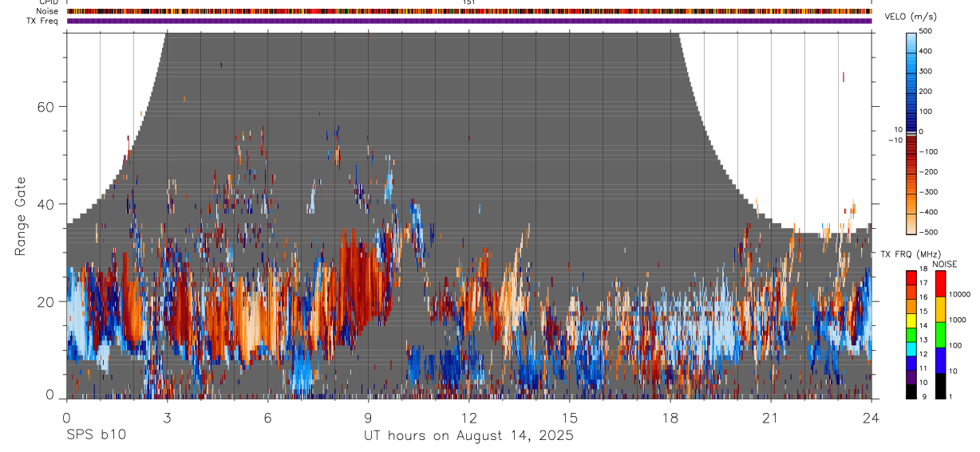
Task: Click the x-axis tick label "6"
Action: 267,417
